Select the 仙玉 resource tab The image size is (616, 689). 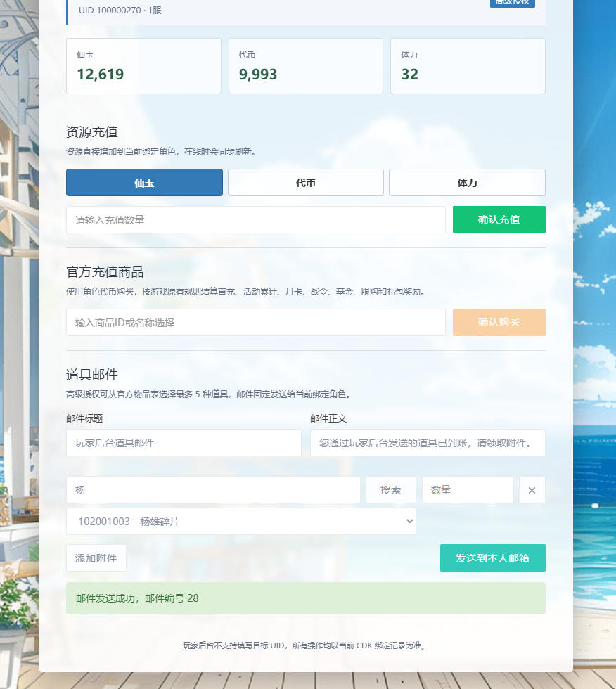[144, 182]
